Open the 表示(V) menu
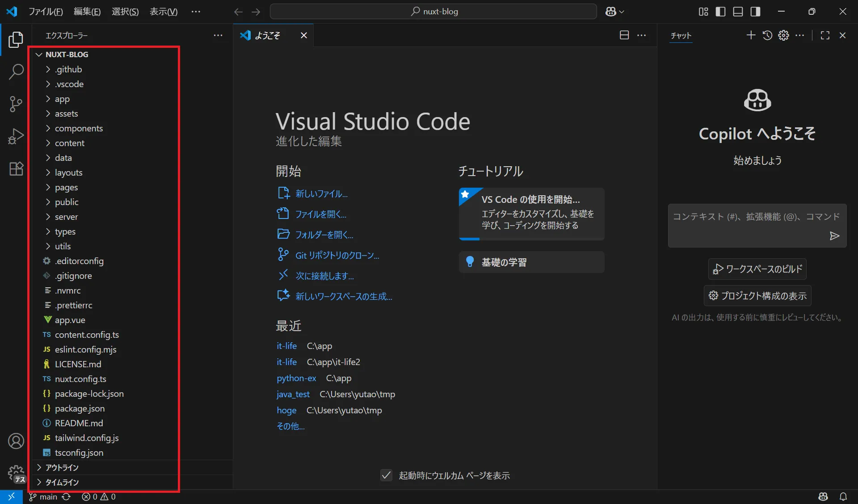The width and height of the screenshot is (858, 504). 164,12
